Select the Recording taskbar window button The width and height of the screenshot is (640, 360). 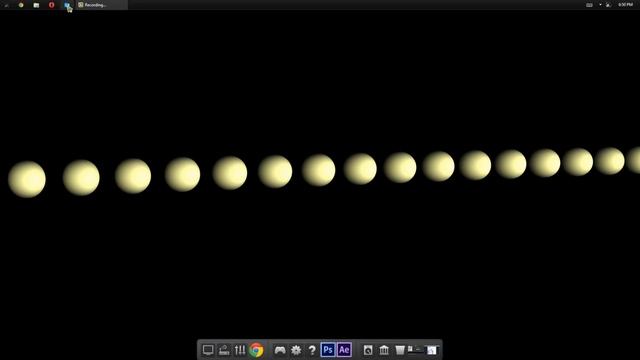(x=102, y=5)
